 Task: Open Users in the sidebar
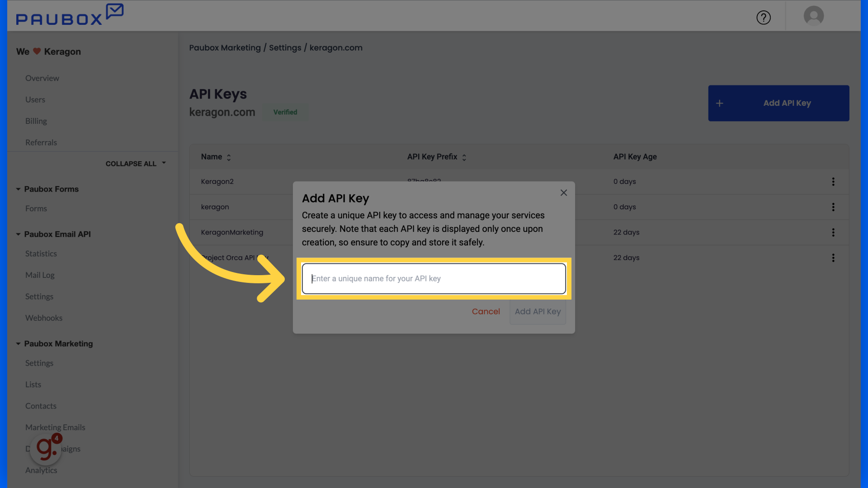tap(35, 99)
